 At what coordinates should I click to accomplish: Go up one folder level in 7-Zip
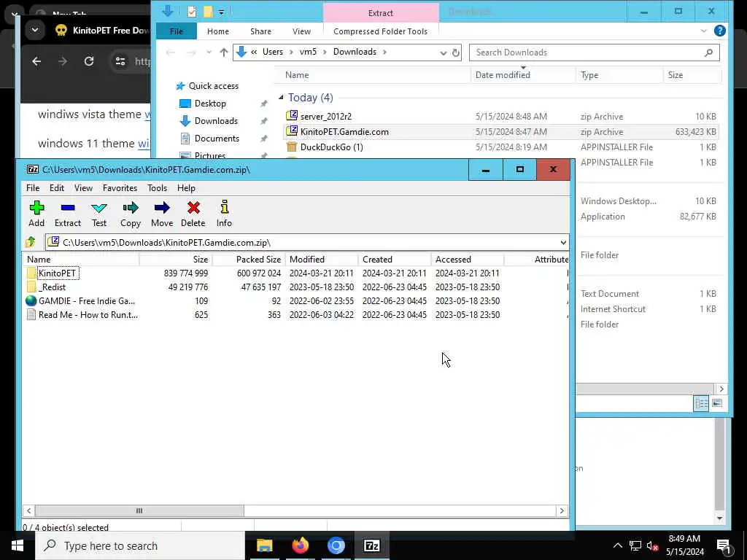[31, 242]
